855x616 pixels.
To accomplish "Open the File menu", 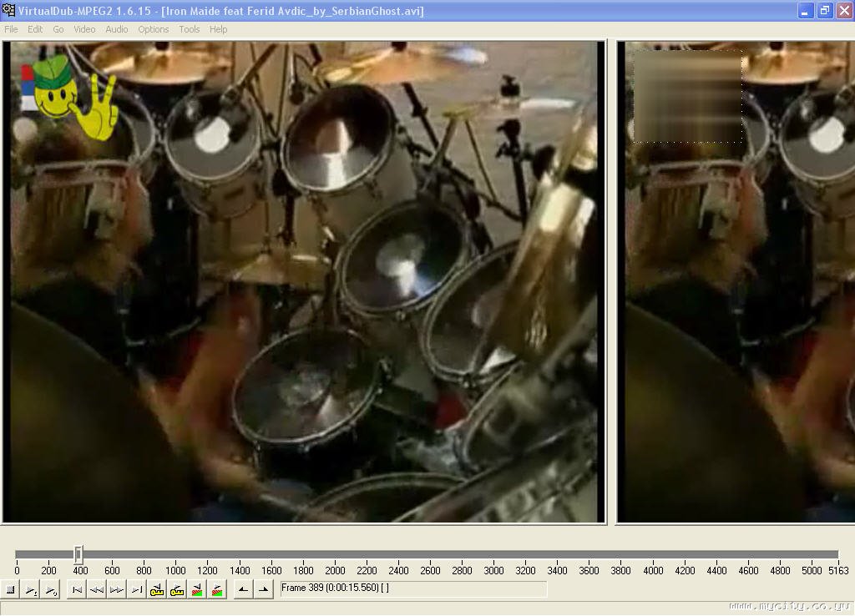I will point(11,29).
